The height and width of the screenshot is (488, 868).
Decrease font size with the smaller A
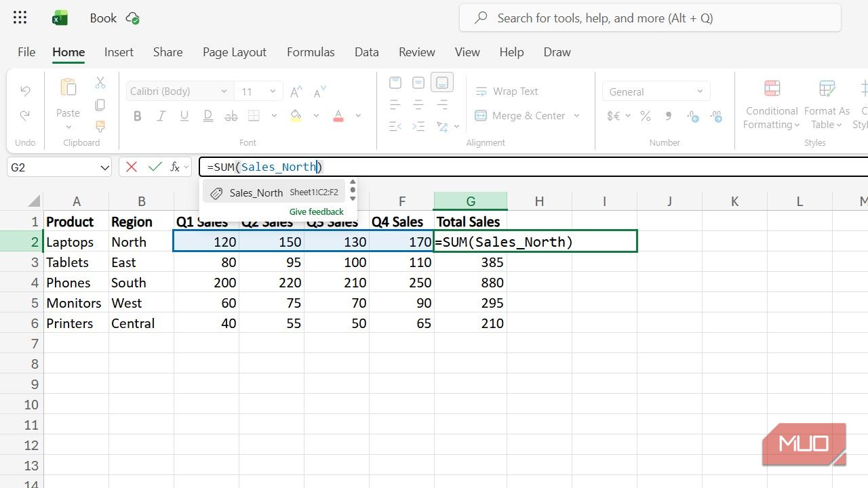click(320, 91)
